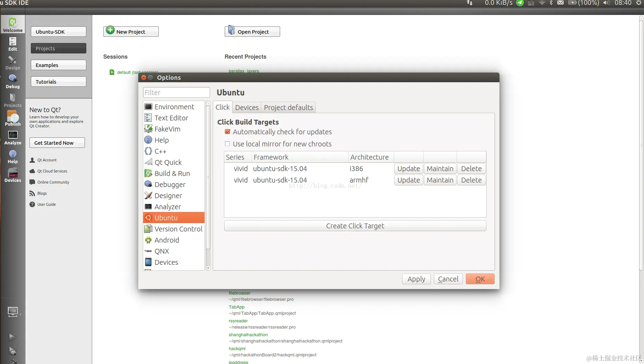The image size is (644, 364).
Task: Select Qt Quick options category
Action: point(174,162)
